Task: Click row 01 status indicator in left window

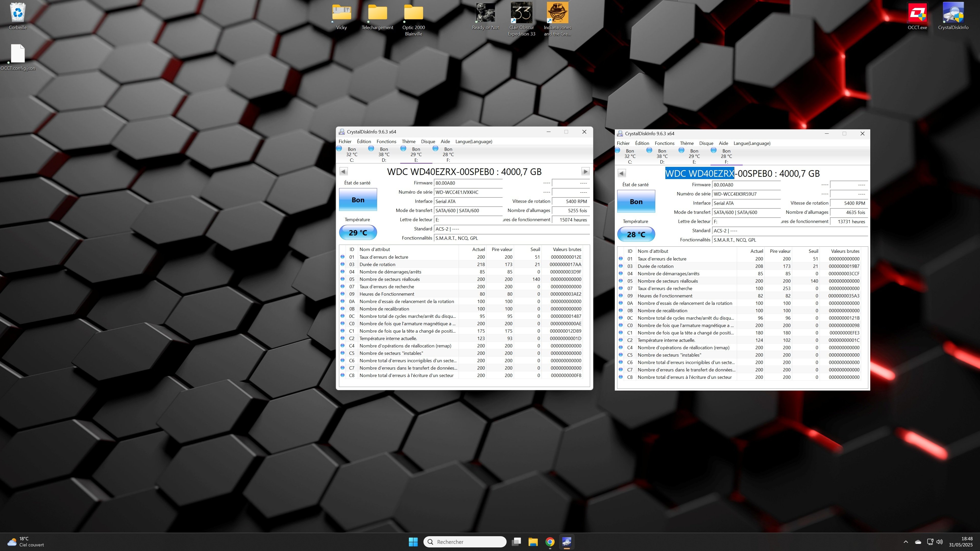Action: point(342,257)
